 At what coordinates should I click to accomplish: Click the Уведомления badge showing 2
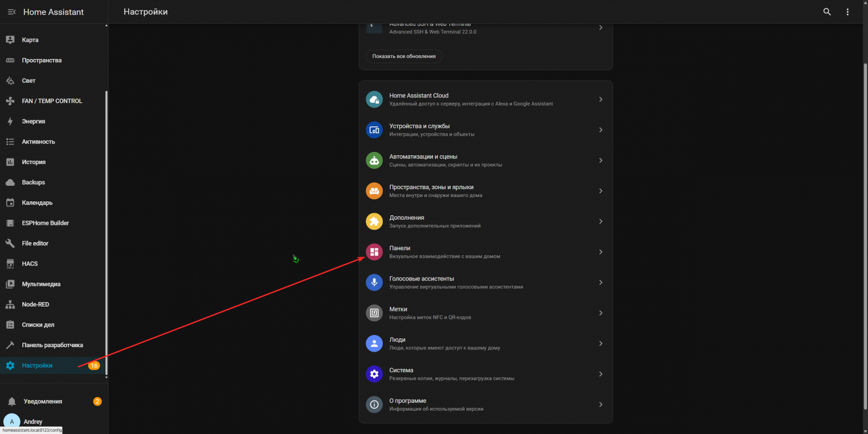click(97, 401)
